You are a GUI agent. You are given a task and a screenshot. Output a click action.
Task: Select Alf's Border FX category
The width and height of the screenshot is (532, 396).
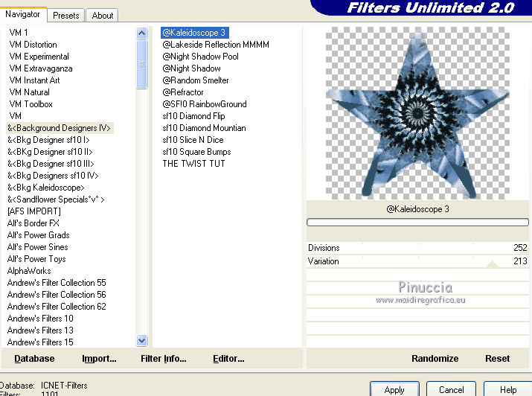pyautogui.click(x=33, y=223)
